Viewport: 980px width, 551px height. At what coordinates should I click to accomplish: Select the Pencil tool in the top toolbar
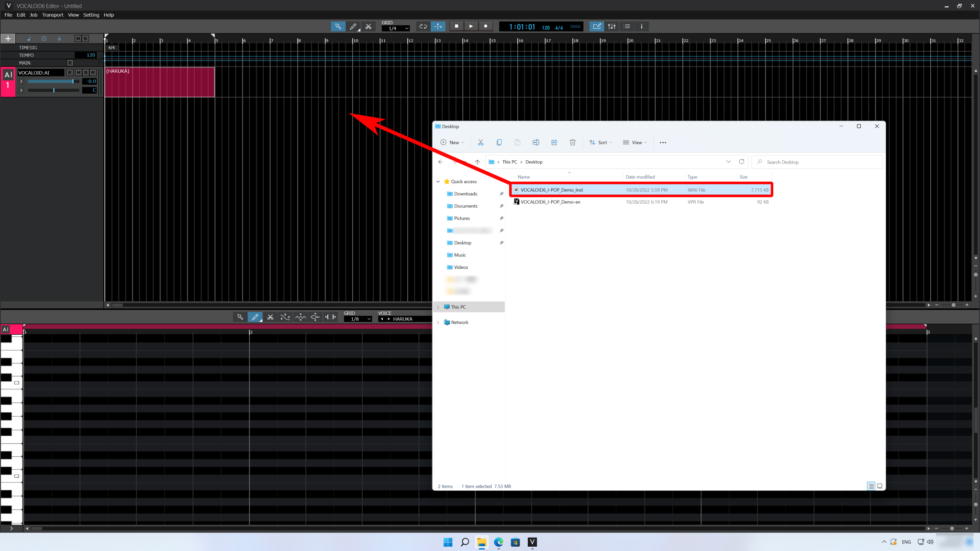click(354, 26)
